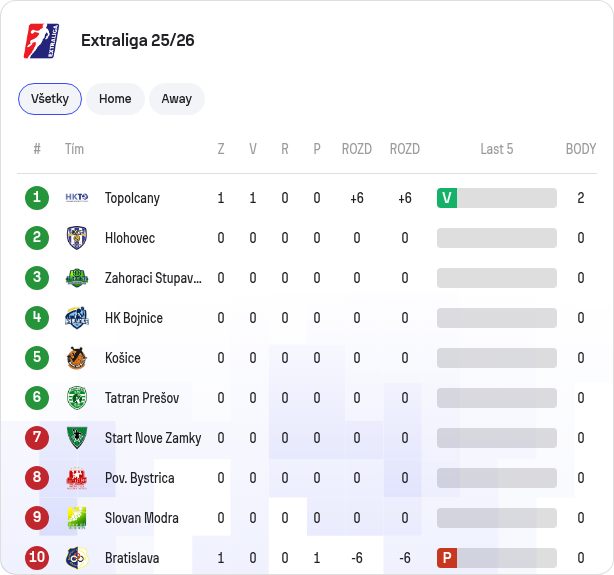
Task: Select the Bratislava club crest
Action: [77, 558]
